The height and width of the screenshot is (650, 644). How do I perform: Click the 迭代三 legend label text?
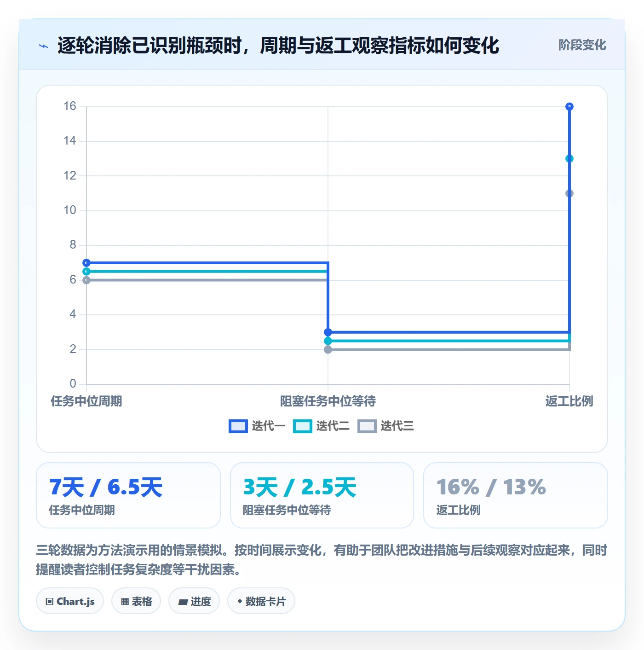397,426
